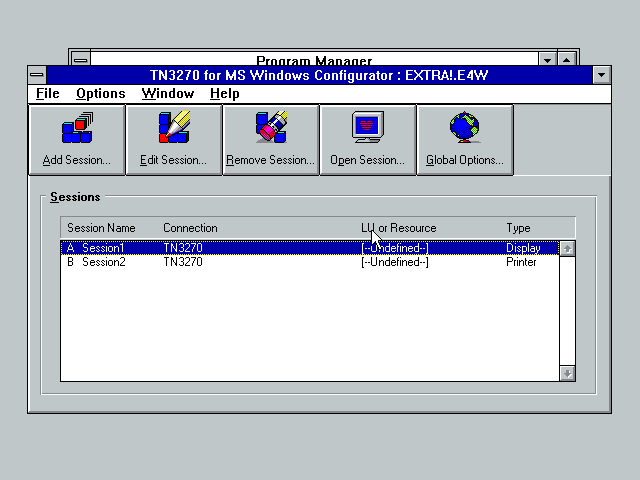Open the Help menu
This screenshot has height=480, width=640.
(224, 93)
